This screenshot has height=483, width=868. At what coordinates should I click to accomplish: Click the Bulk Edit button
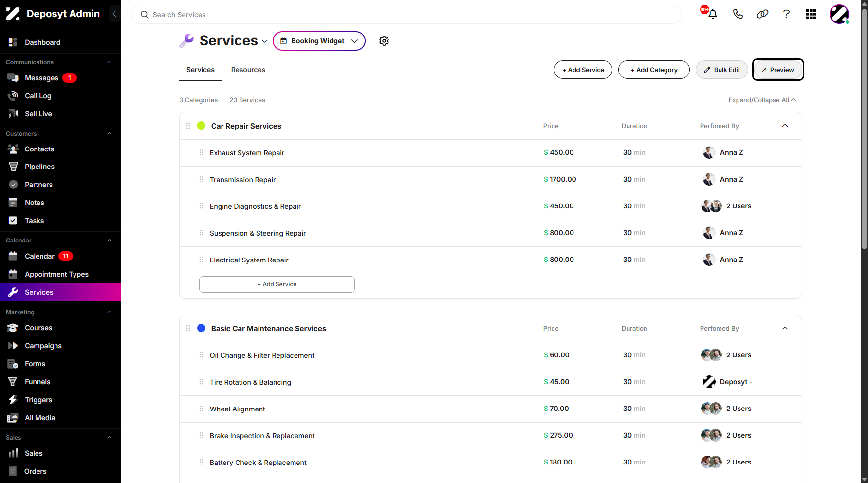722,70
